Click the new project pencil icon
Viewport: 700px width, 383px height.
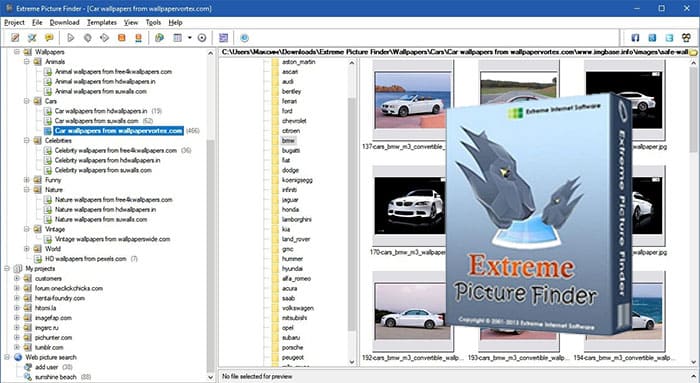(15, 38)
